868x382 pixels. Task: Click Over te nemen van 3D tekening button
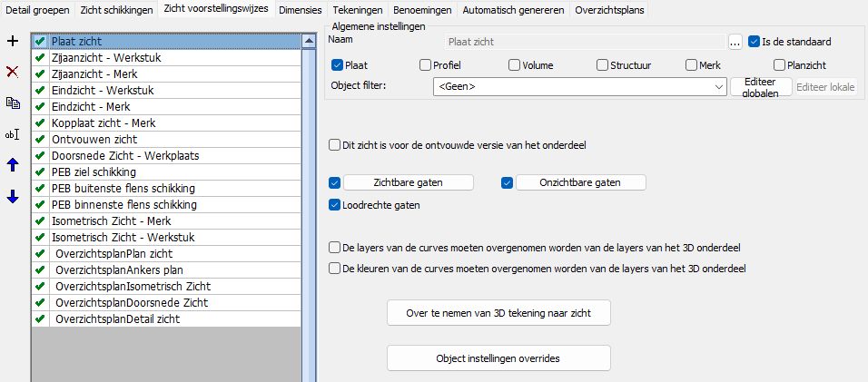tap(498, 313)
